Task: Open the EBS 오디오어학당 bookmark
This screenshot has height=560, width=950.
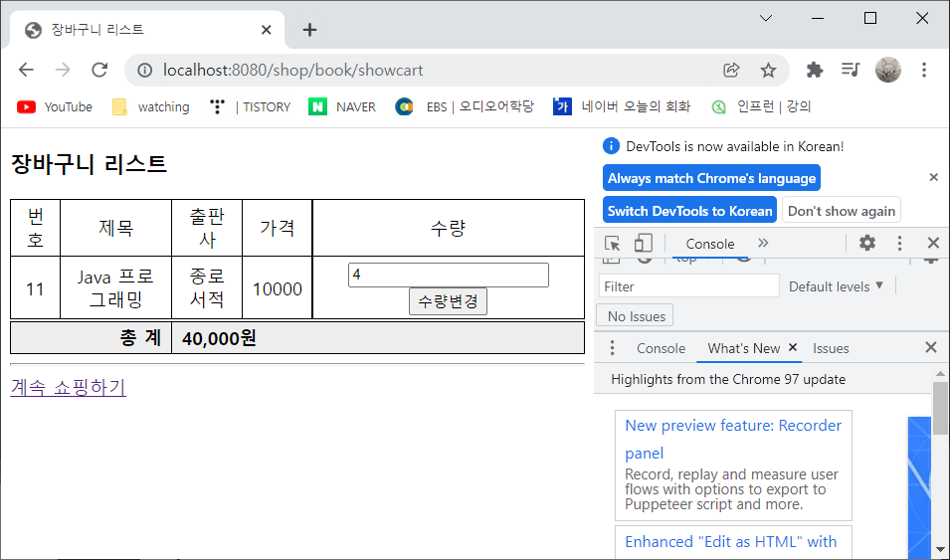Action: pyautogui.click(x=465, y=107)
